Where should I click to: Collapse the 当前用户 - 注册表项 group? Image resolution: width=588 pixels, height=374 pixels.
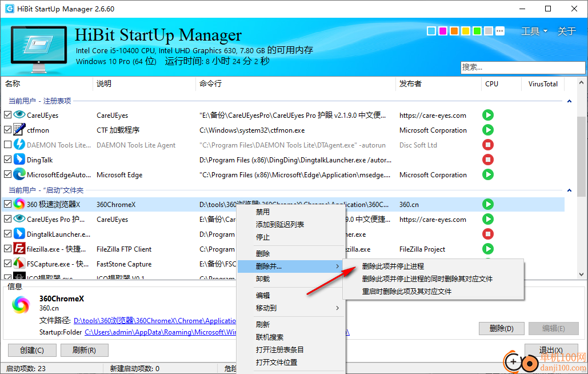(569, 101)
